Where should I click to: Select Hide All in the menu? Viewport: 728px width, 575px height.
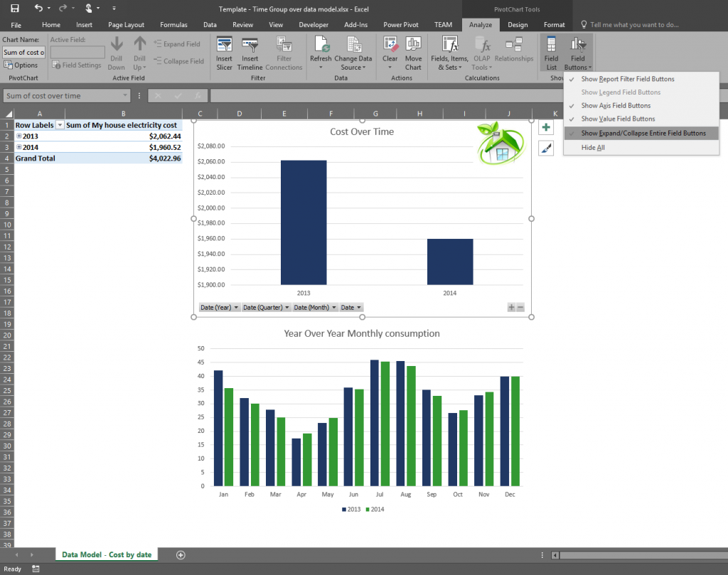593,148
